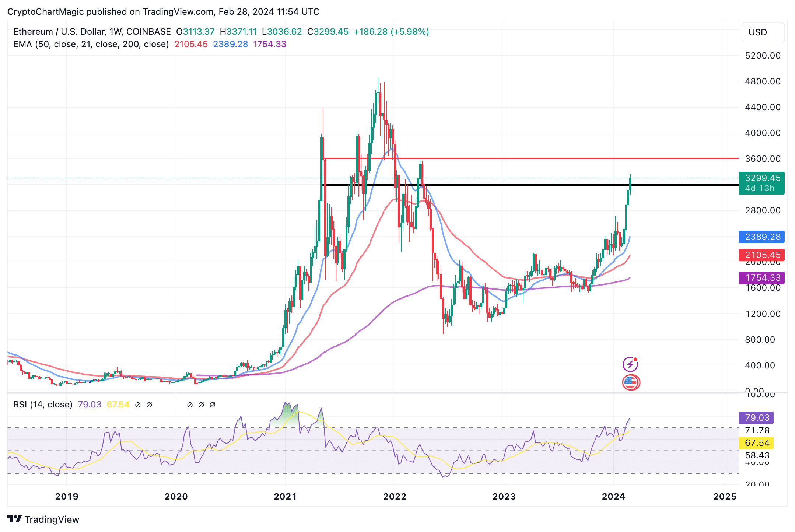Click the 2800.00 price axis label
The image size is (795, 532).
point(763,210)
